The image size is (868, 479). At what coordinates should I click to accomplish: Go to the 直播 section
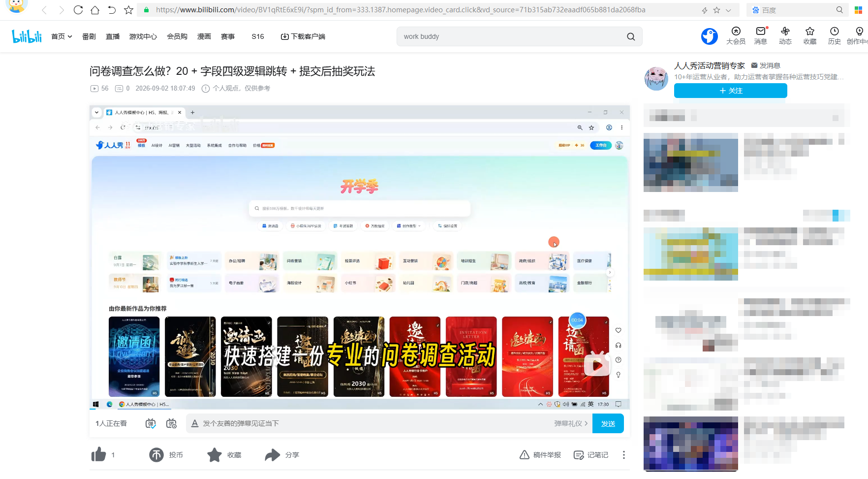[113, 36]
